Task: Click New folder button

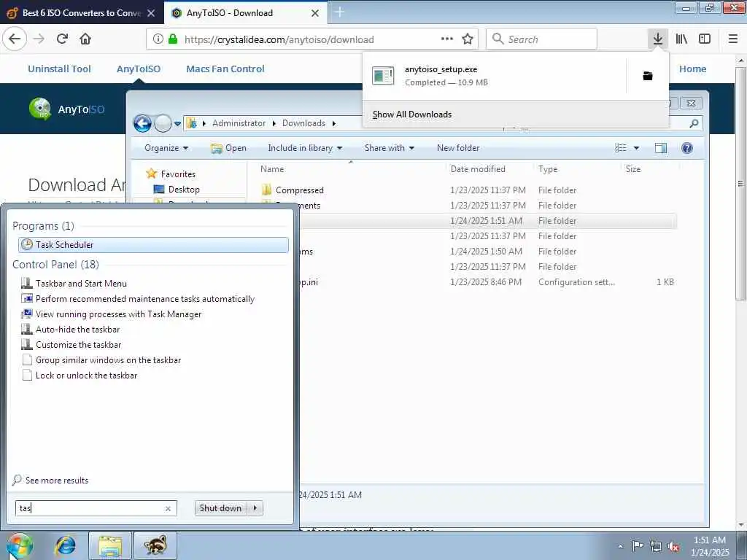Action: pos(458,148)
